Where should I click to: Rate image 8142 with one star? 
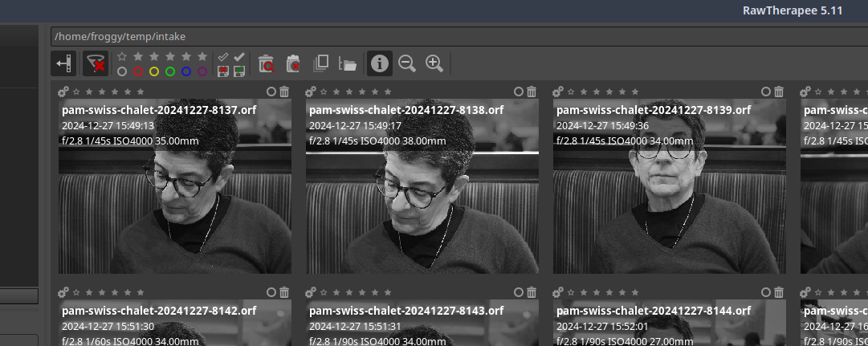pos(76,293)
